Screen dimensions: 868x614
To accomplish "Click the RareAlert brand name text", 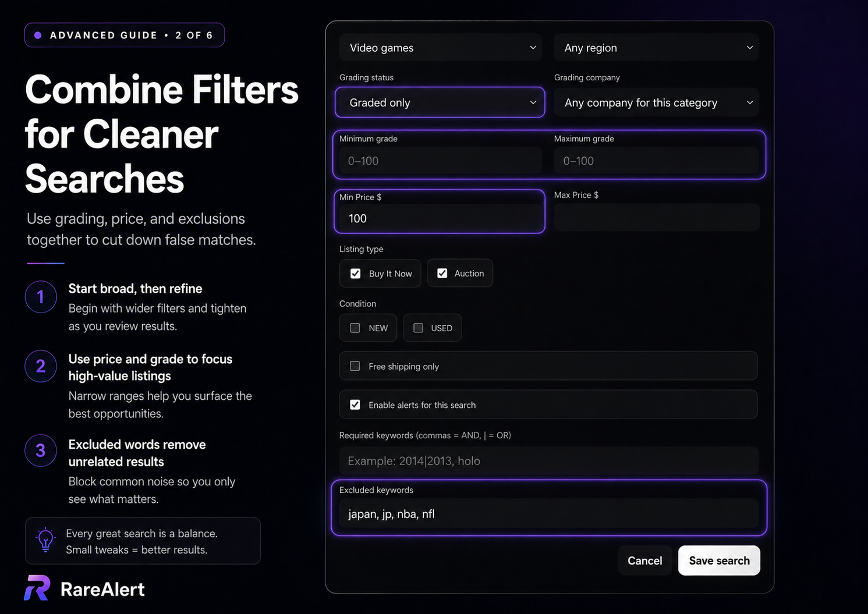I will tap(102, 589).
